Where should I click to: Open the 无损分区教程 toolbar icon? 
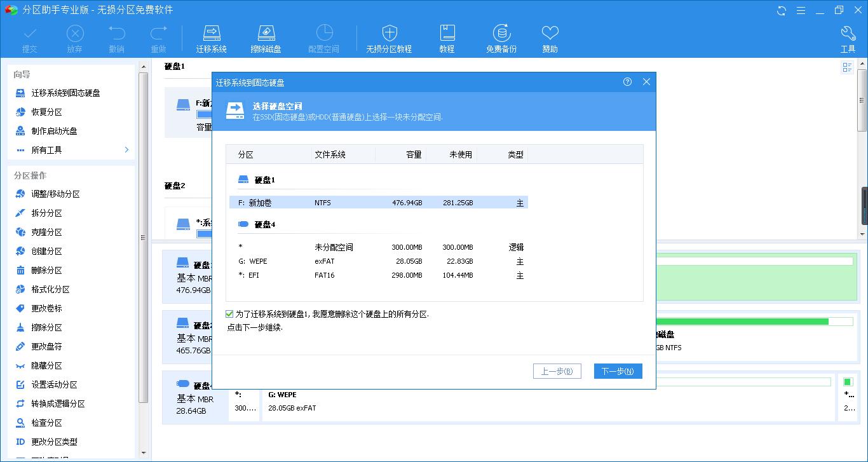(x=389, y=37)
